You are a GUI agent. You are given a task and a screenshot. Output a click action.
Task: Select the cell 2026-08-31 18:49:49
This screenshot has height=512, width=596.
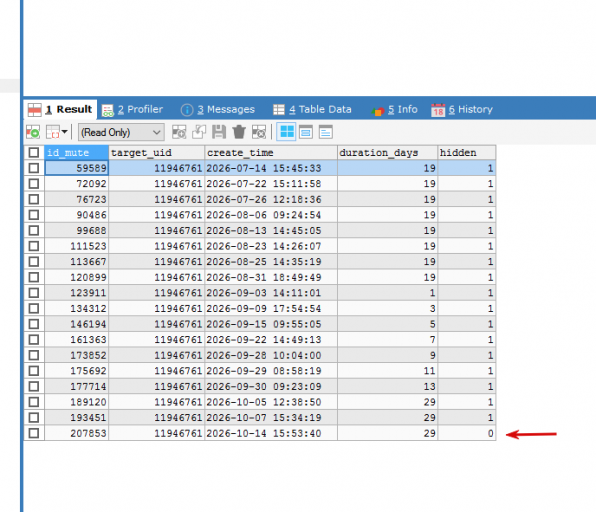pyautogui.click(x=271, y=277)
